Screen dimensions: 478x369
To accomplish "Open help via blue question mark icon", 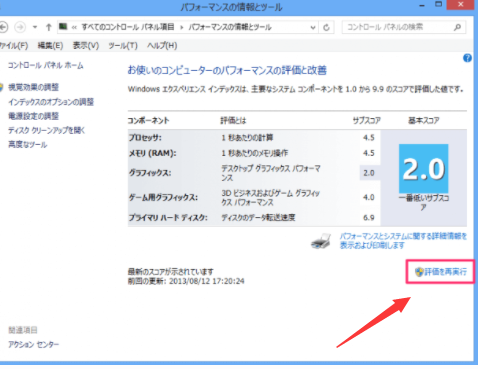I will (467, 58).
